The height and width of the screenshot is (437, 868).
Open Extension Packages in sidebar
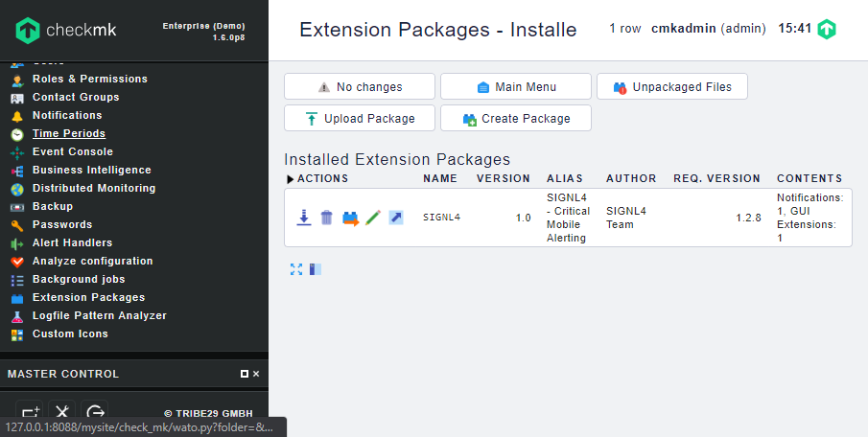[x=88, y=298]
